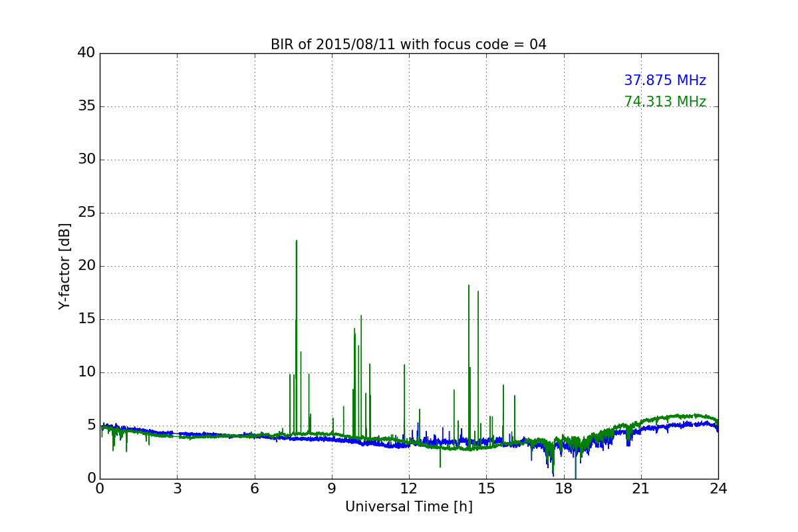Click the x-axis tick label 18
Image resolution: width=798 pixels, height=532 pixels.
(x=563, y=489)
